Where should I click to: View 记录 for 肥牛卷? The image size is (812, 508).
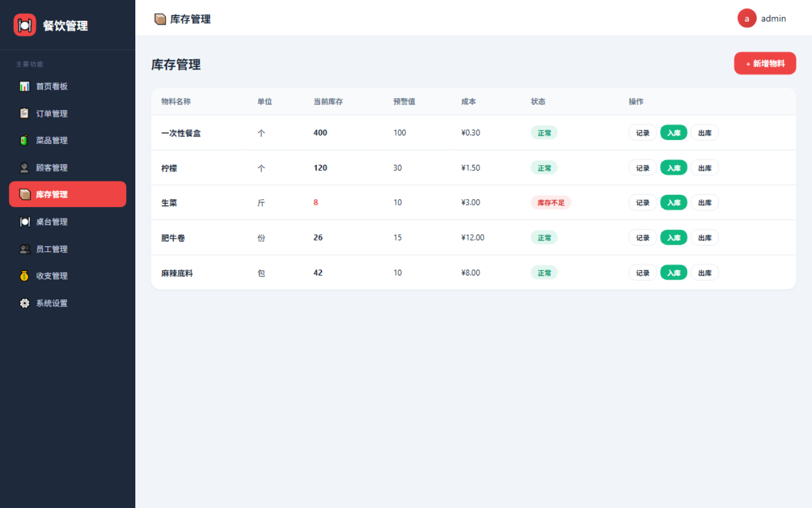(642, 238)
